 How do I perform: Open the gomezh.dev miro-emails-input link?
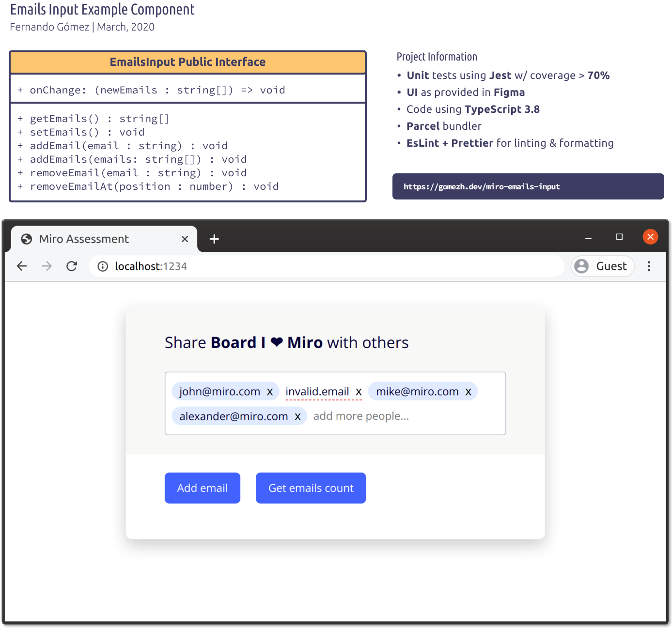pyautogui.click(x=482, y=187)
